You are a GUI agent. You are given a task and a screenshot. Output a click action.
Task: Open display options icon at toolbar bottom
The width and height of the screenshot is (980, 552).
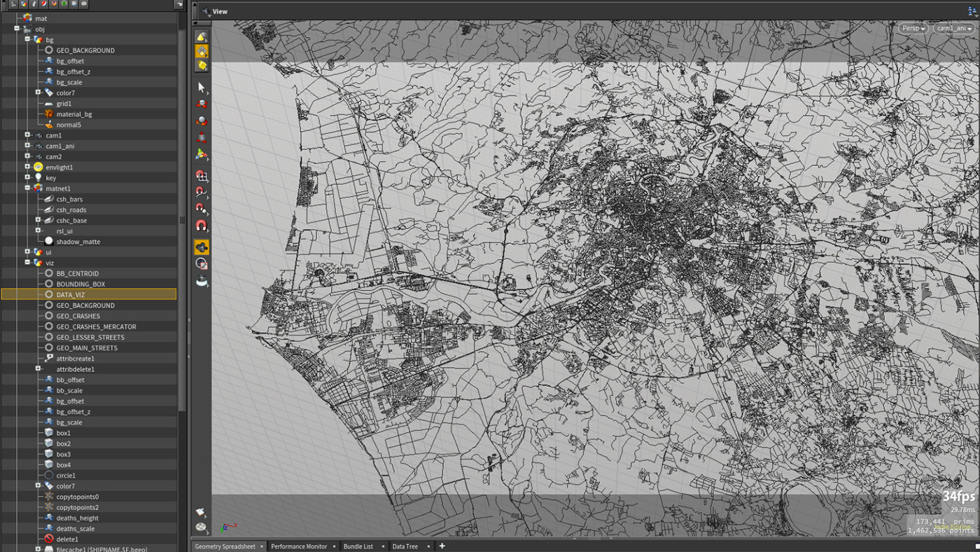tap(202, 527)
